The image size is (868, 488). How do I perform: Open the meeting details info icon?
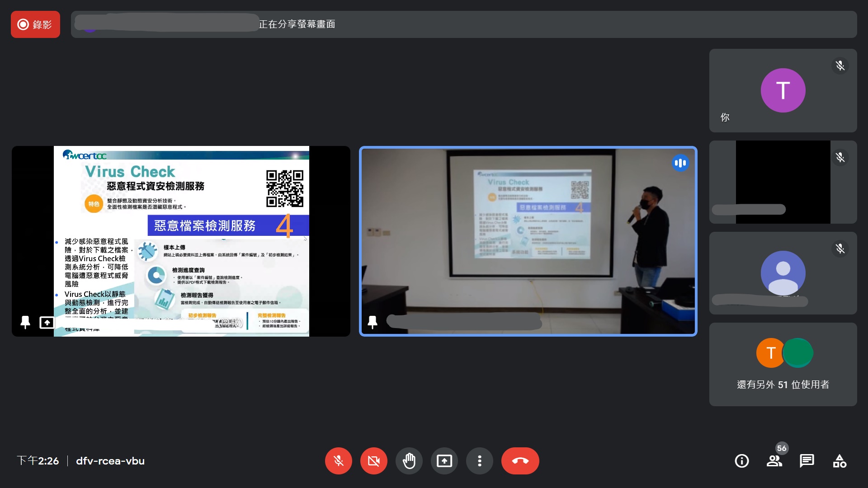[x=741, y=461]
